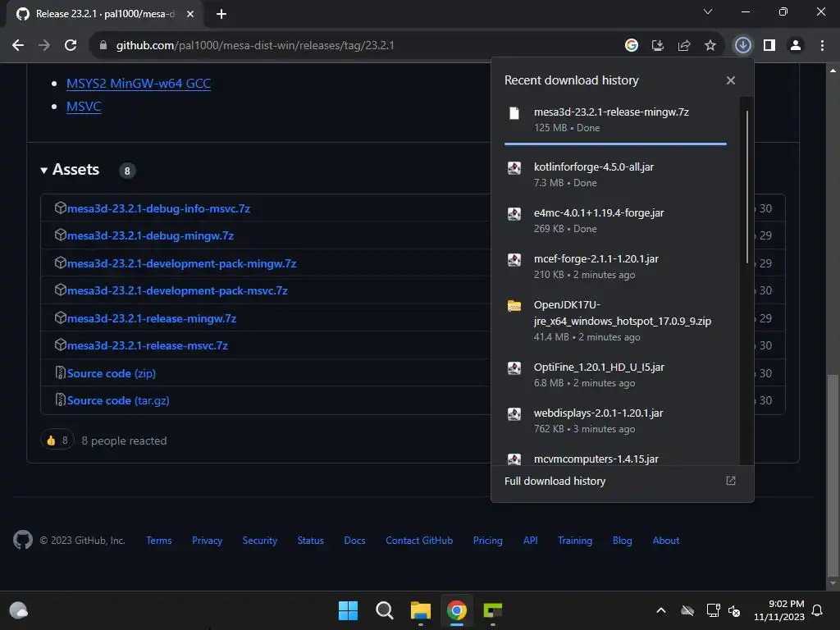Open File Explorer from taskbar
Screen dimensions: 840x630
click(421, 610)
